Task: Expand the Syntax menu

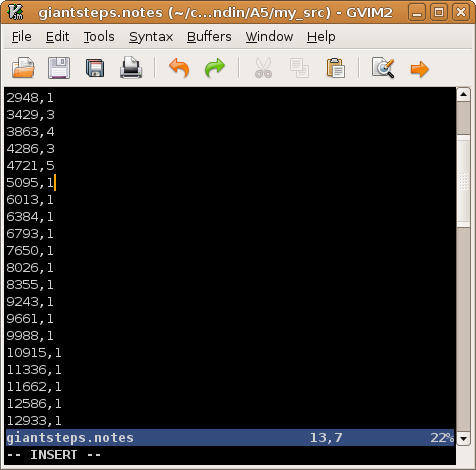Action: (x=151, y=36)
